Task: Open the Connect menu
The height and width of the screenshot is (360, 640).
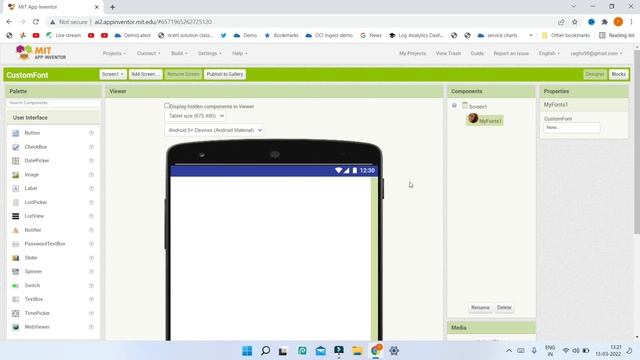Action: point(149,53)
